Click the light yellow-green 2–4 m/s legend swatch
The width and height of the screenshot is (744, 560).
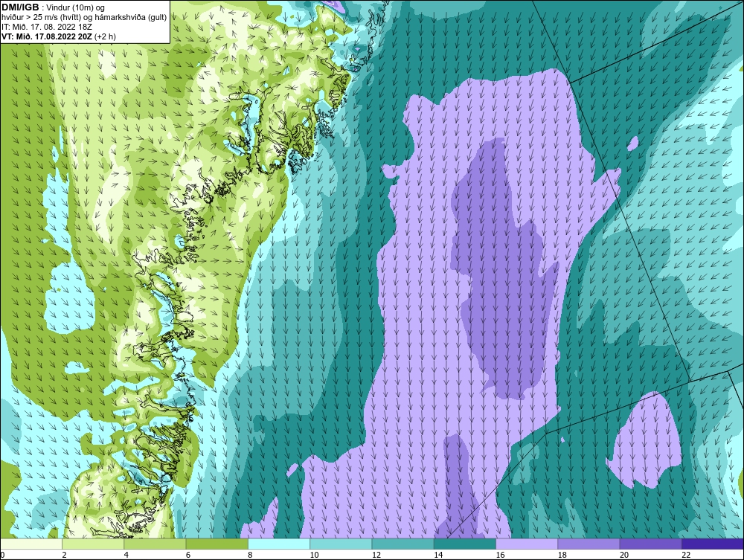(x=93, y=544)
